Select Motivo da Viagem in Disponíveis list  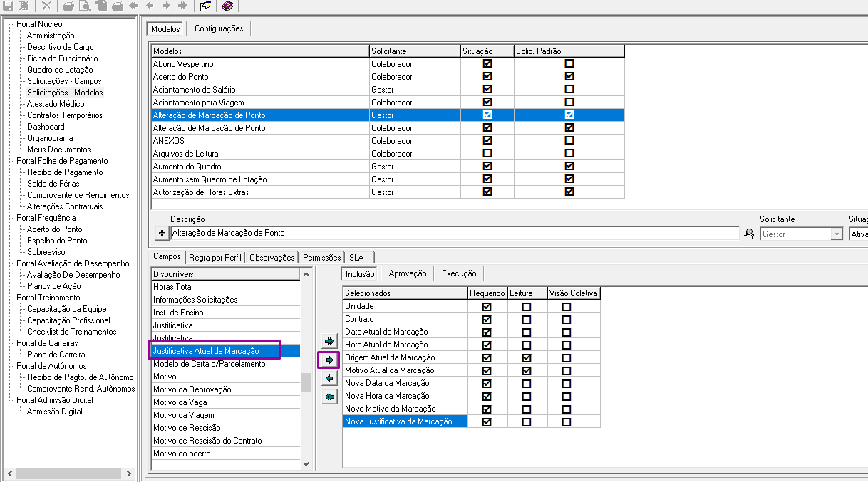(183, 415)
